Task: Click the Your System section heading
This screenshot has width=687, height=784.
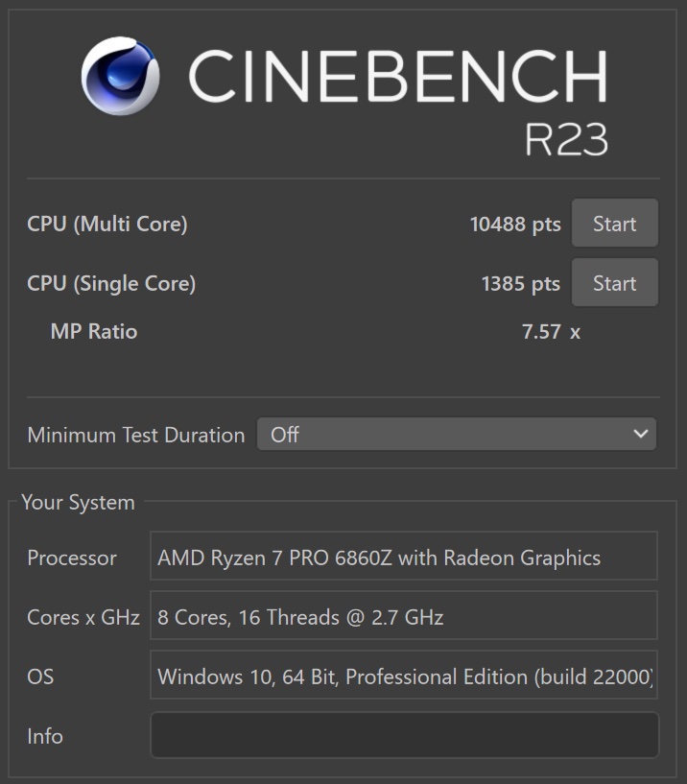Action: click(78, 503)
